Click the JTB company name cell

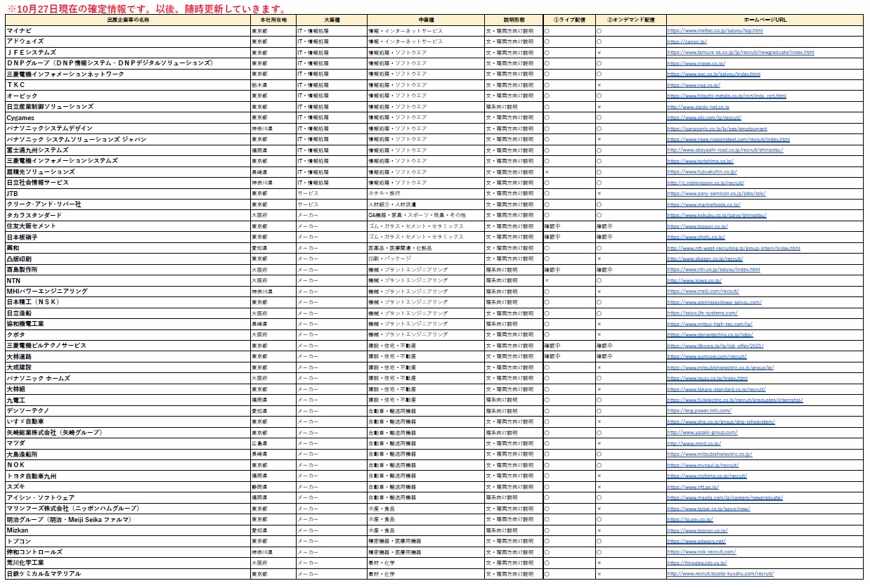[x=127, y=194]
